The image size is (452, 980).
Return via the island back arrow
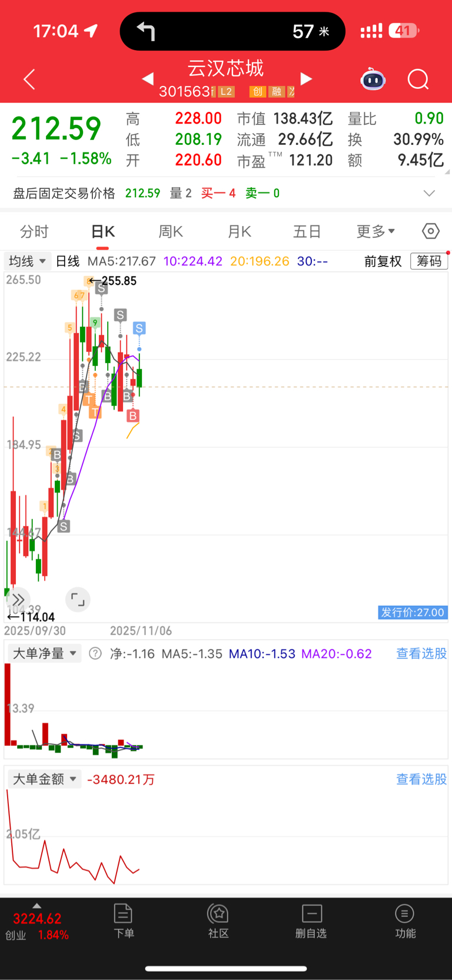(146, 31)
